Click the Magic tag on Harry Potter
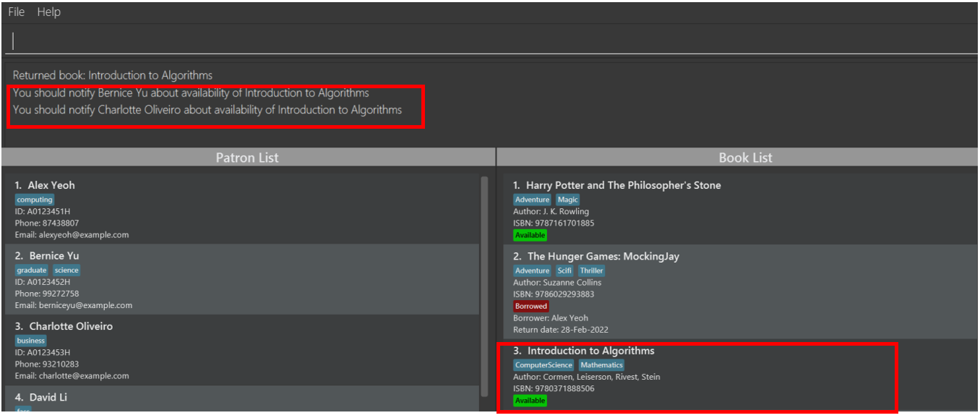The image size is (980, 418). coord(567,200)
